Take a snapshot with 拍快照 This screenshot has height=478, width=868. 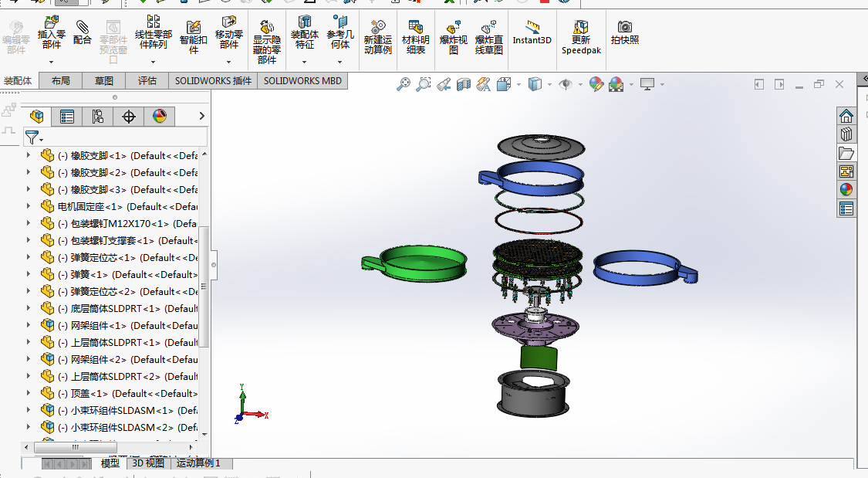(624, 32)
